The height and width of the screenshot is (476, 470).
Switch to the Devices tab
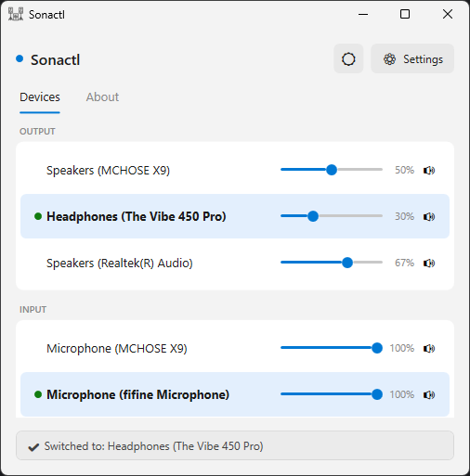[40, 97]
